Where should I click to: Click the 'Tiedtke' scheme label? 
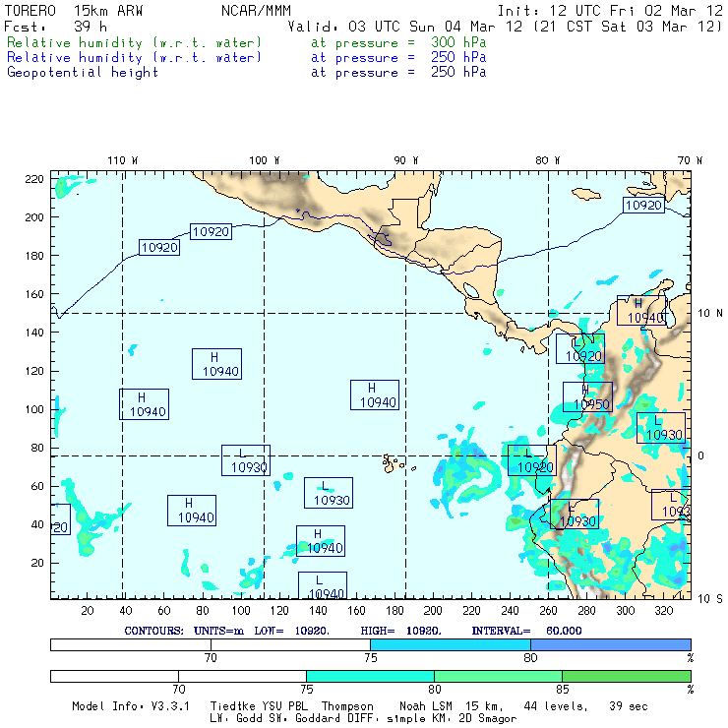coord(230,706)
